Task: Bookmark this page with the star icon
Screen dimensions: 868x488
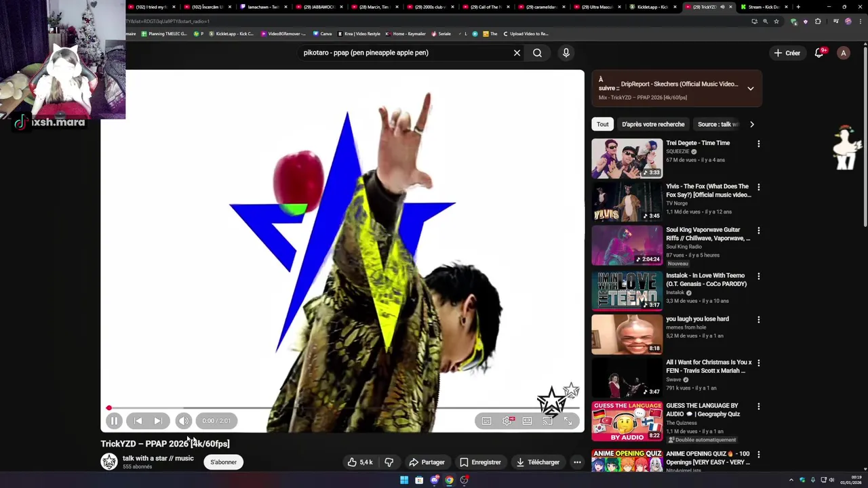Action: click(776, 21)
